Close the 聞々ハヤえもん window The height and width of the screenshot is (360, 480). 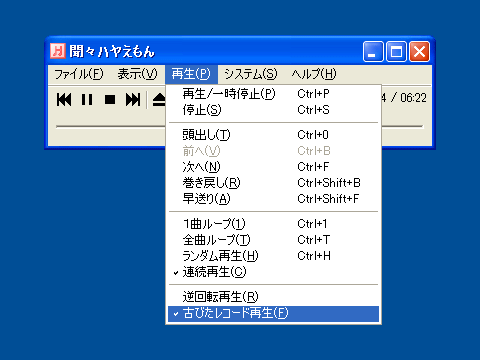tap(419, 52)
